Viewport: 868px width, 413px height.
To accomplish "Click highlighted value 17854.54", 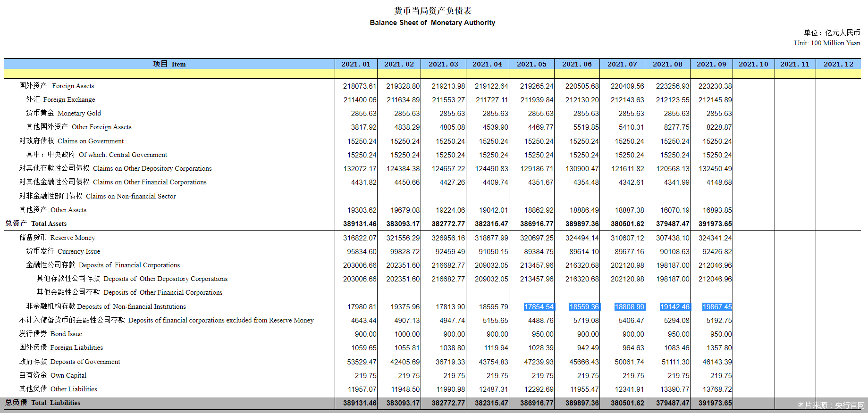I will pyautogui.click(x=539, y=307).
